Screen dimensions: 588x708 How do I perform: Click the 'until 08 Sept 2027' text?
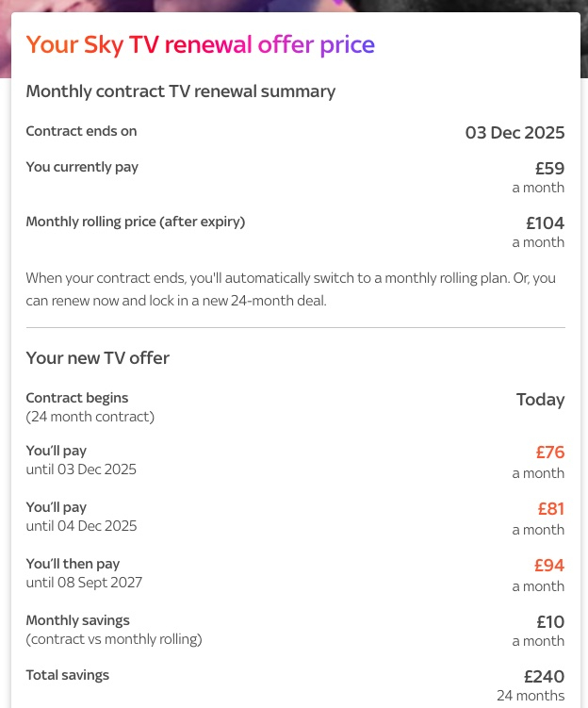(84, 583)
